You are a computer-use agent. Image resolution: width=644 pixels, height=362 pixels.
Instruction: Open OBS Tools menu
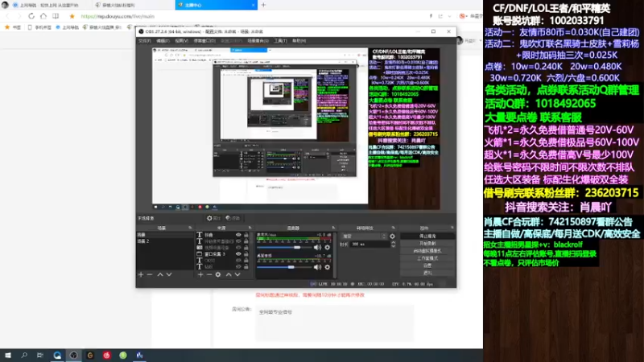pyautogui.click(x=280, y=41)
